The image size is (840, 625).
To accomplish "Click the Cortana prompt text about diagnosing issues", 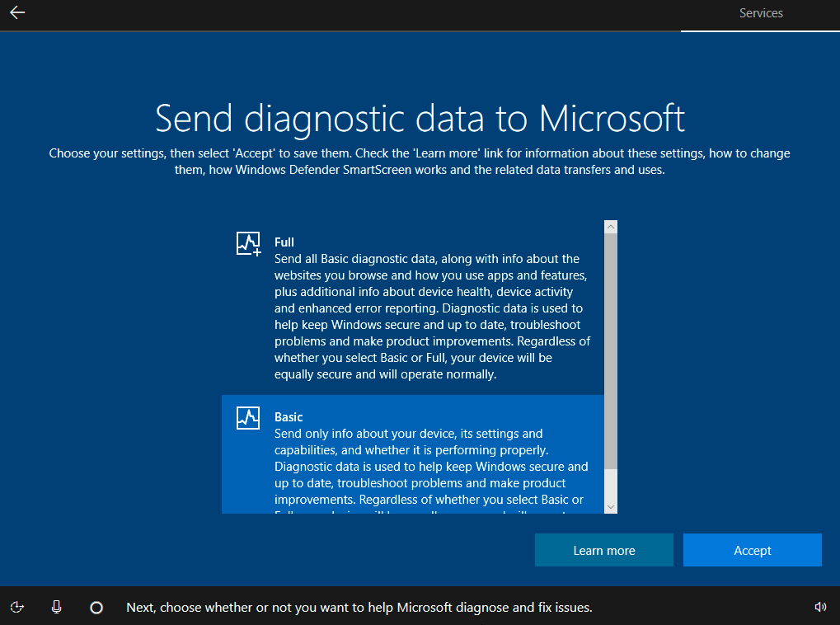I will click(359, 608).
